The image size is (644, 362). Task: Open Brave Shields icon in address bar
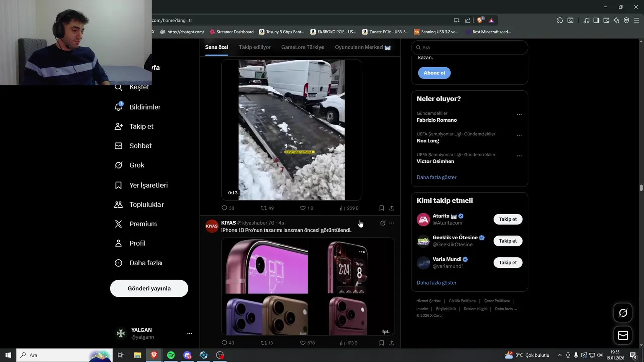pos(480,20)
